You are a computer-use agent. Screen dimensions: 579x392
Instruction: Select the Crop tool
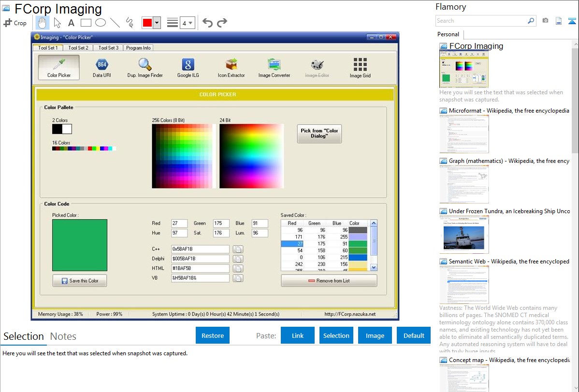pos(15,23)
